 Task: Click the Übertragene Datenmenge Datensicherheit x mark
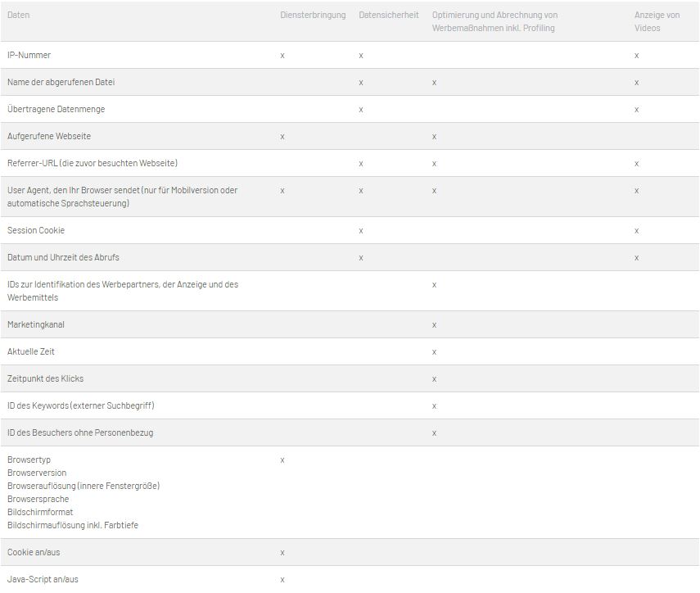click(x=361, y=110)
